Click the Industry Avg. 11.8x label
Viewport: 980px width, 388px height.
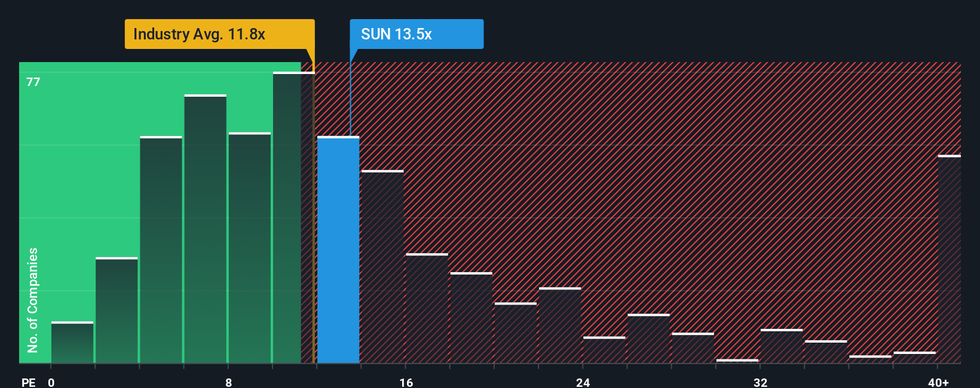(219, 34)
